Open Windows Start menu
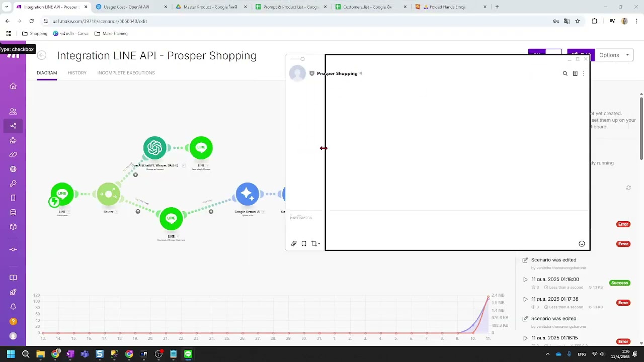The width and height of the screenshot is (644, 362). (11, 354)
